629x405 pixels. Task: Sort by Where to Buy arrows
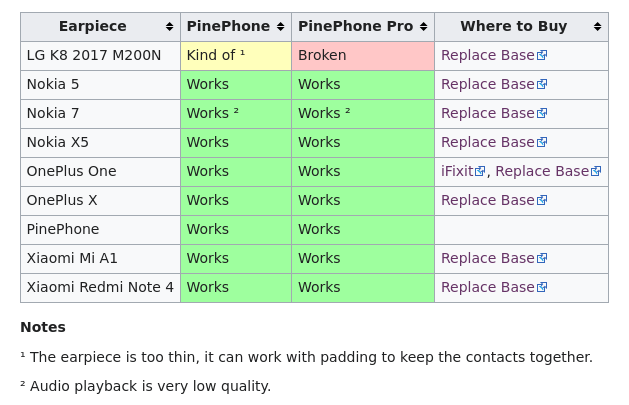597,27
